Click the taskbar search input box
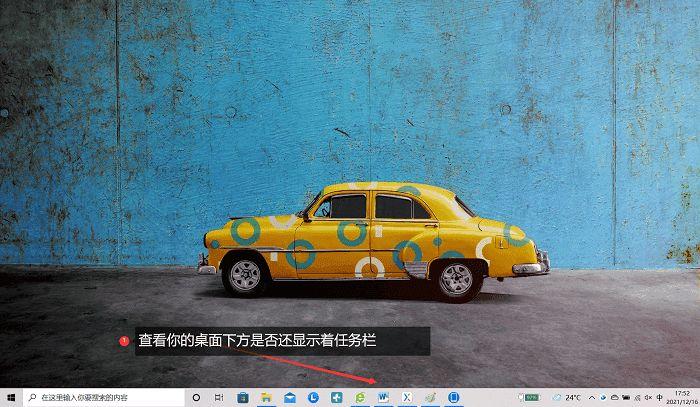This screenshot has height=407, width=700. tap(103, 397)
